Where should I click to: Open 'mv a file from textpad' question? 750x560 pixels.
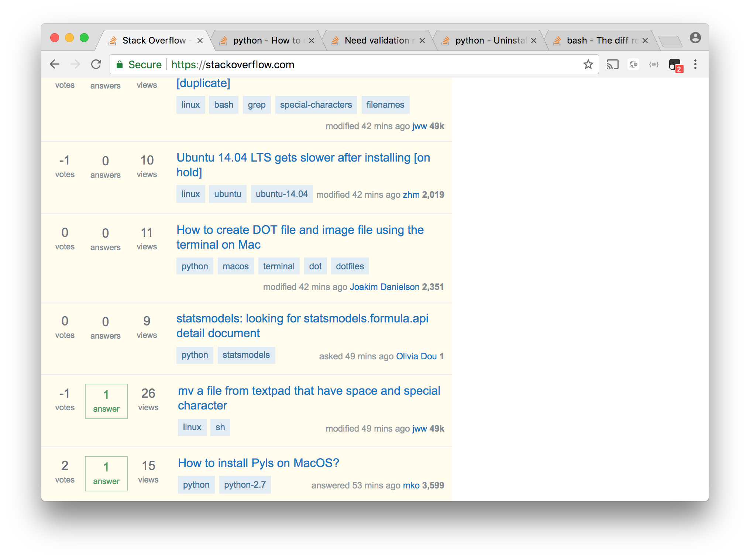[x=309, y=398]
